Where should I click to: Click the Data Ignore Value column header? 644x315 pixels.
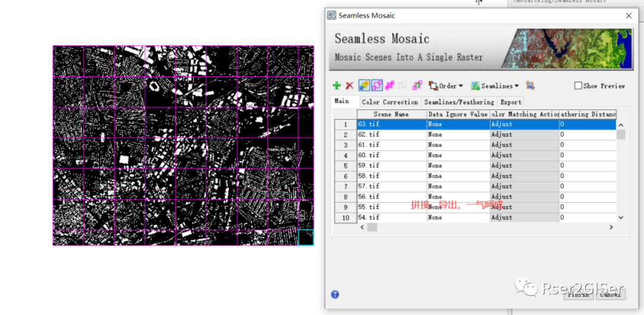pos(459,114)
